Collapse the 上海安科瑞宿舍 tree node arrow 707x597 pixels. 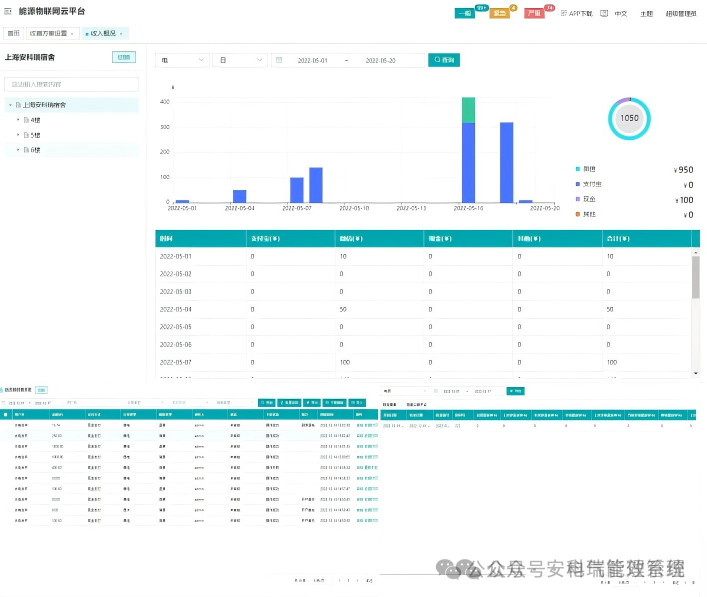click(x=10, y=105)
